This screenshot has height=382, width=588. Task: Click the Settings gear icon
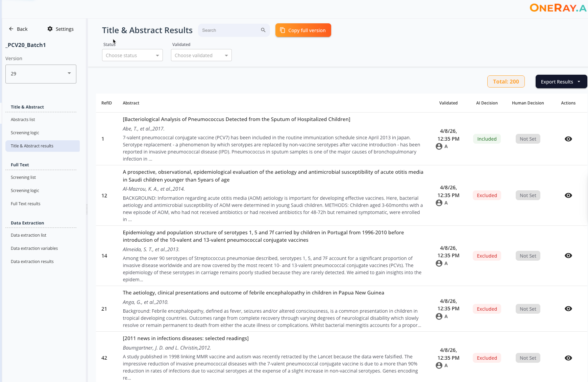click(50, 29)
